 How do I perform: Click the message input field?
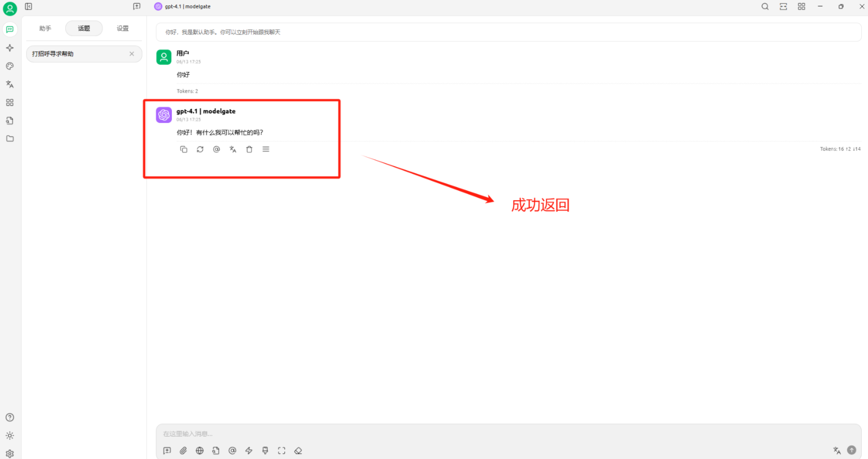tap(473, 434)
